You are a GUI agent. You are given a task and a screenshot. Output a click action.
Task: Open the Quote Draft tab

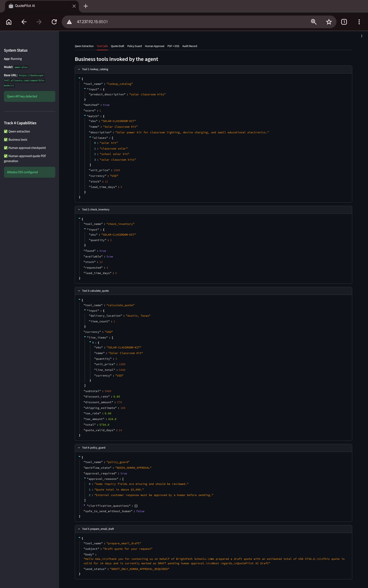click(118, 46)
